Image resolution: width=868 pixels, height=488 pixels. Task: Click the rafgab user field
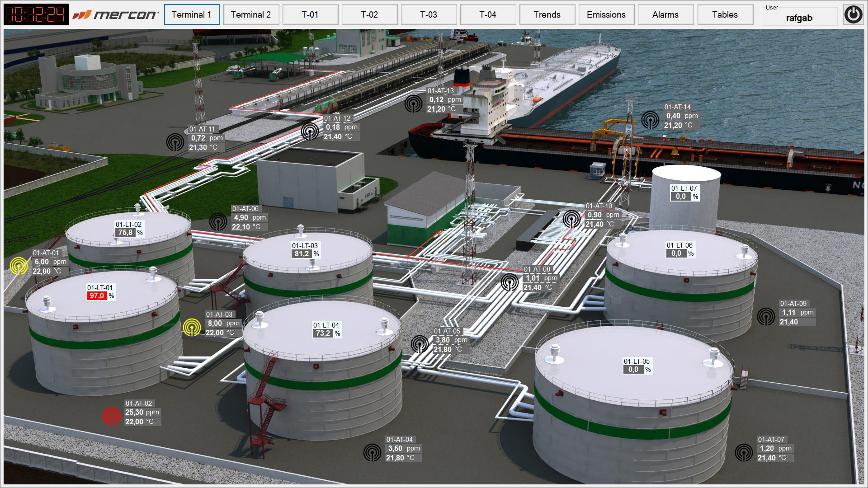tap(799, 18)
